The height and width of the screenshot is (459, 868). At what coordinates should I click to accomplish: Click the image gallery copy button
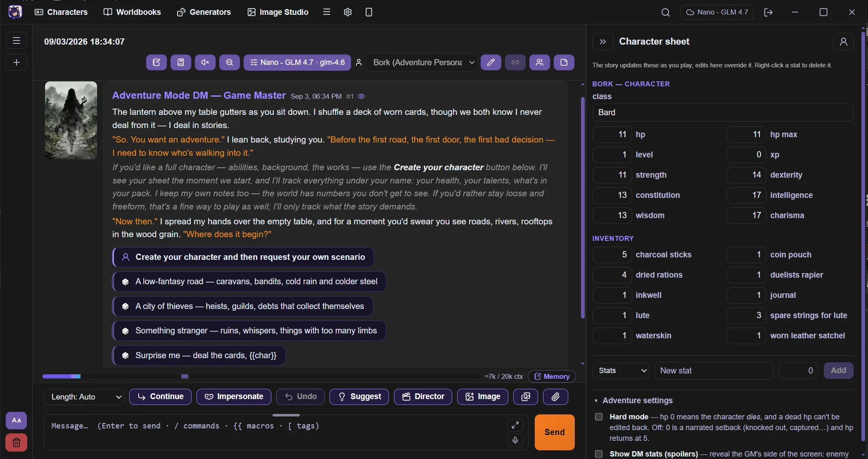click(x=526, y=397)
